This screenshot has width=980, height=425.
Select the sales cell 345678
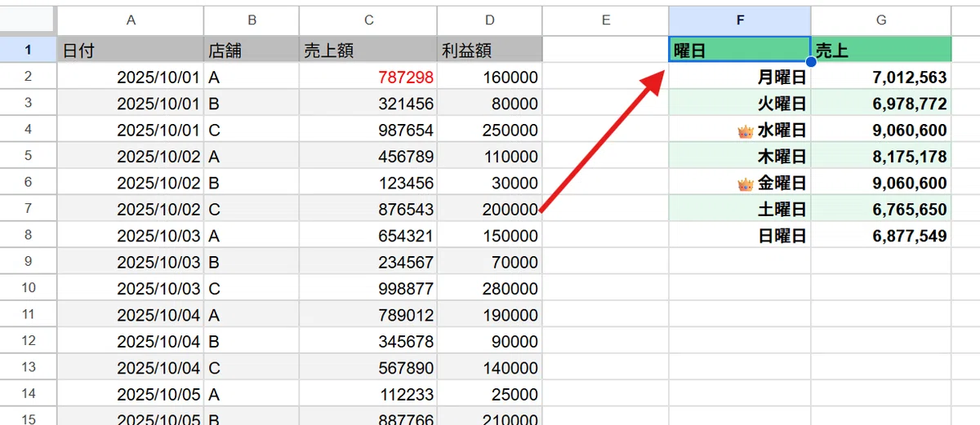(368, 341)
